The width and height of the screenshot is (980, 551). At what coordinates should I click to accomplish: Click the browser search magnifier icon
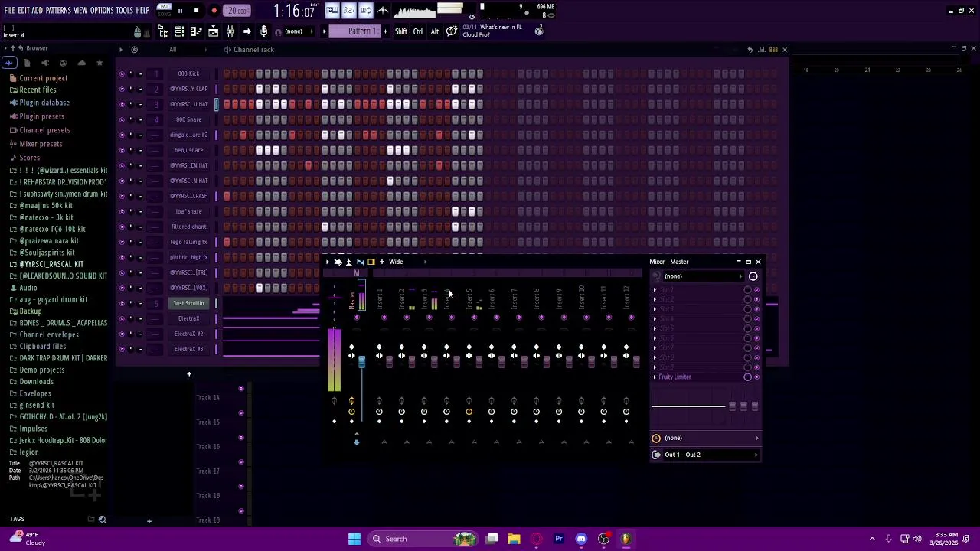pyautogui.click(x=102, y=520)
